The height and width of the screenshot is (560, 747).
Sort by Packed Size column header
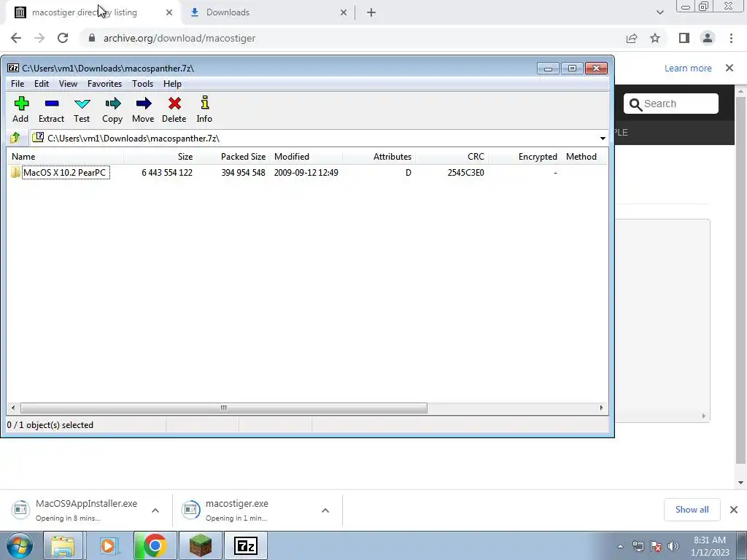pos(233,157)
